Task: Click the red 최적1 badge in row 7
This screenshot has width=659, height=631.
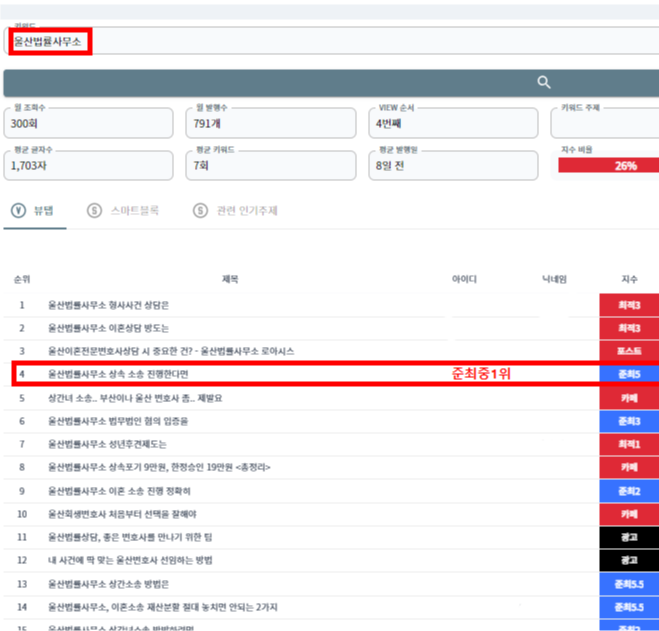Action: [x=629, y=444]
